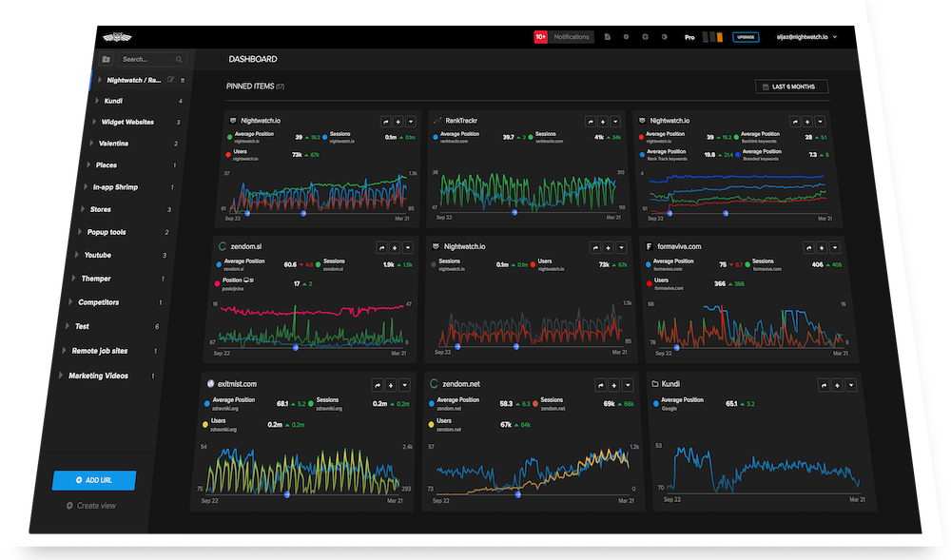The height and width of the screenshot is (560, 951).
Task: Open the aljaz@nightwatch.io account menu
Action: click(806, 37)
